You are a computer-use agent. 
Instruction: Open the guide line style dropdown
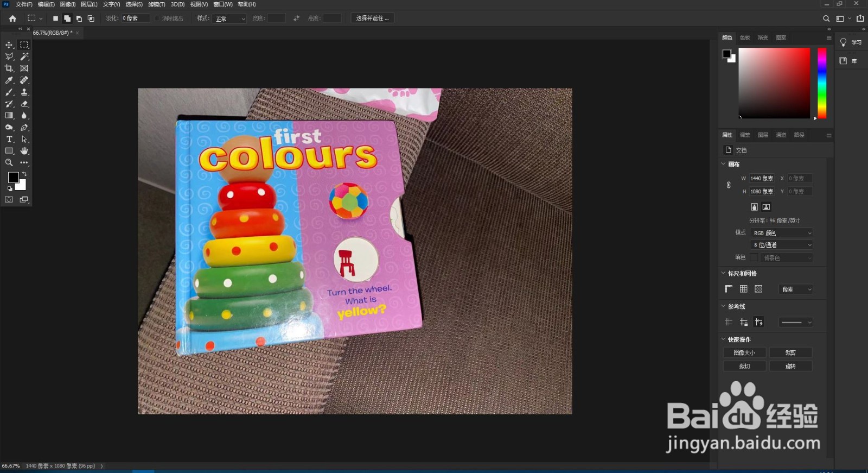pos(796,323)
